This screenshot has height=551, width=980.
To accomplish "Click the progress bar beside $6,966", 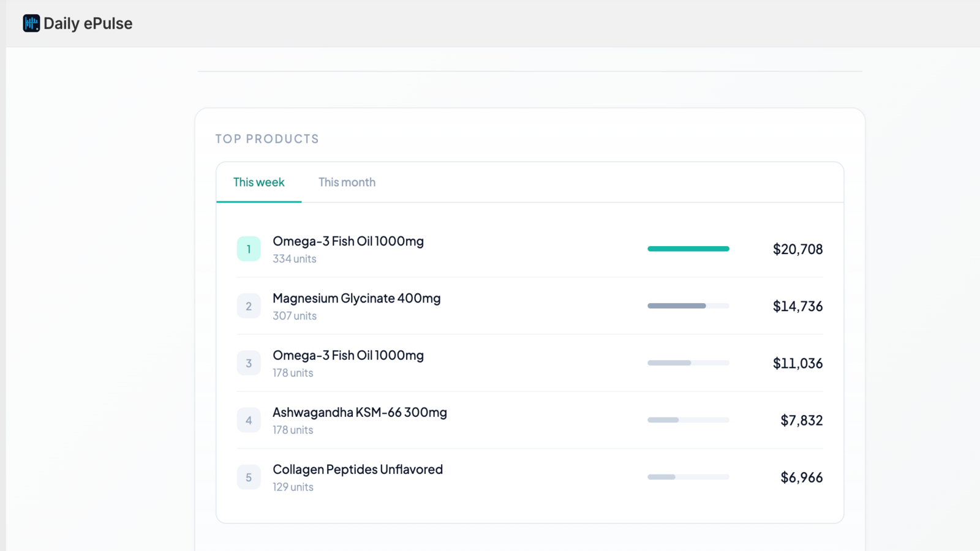I will point(688,477).
